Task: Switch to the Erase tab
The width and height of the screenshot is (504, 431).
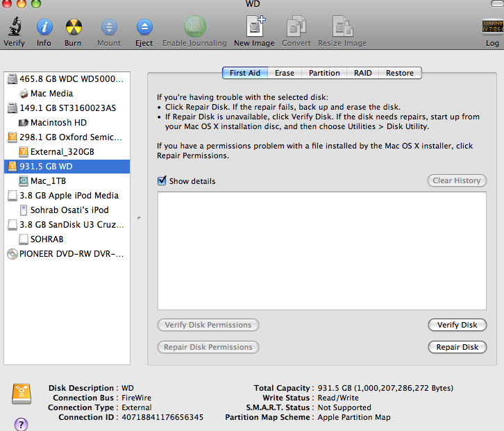Action: 285,73
